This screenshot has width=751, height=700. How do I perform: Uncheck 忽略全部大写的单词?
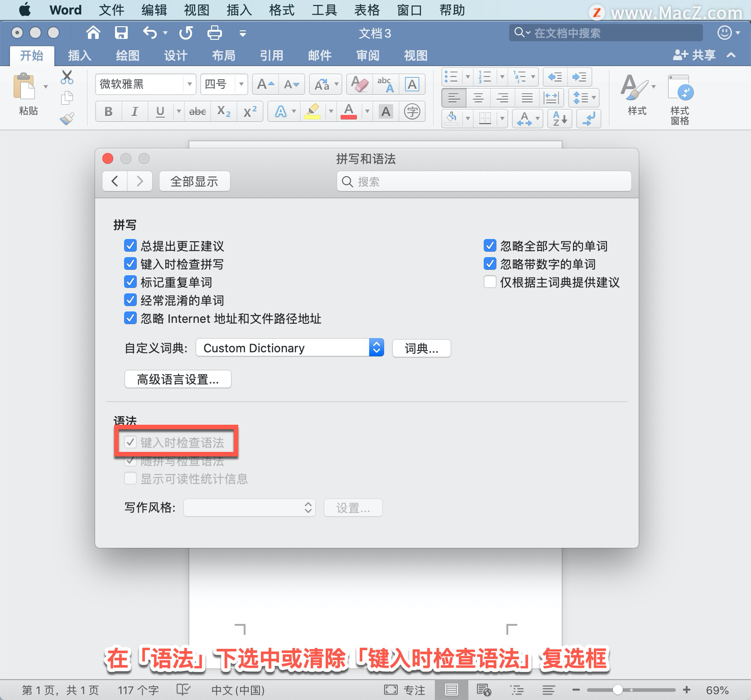pos(490,246)
